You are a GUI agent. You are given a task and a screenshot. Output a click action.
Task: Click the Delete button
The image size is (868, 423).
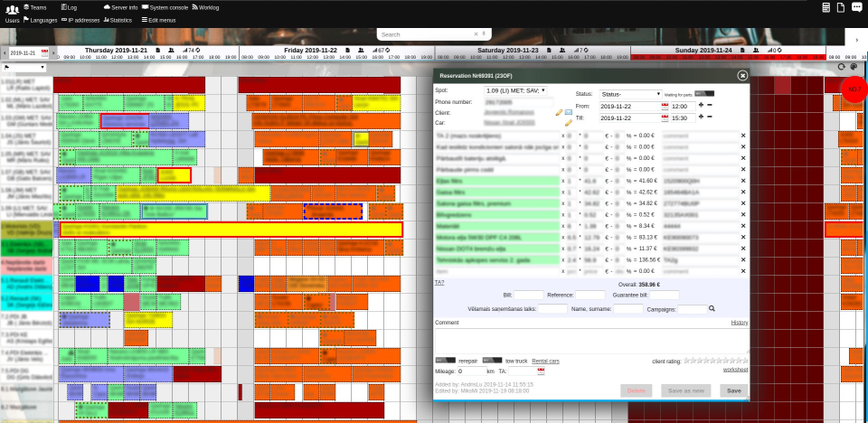pos(636,390)
